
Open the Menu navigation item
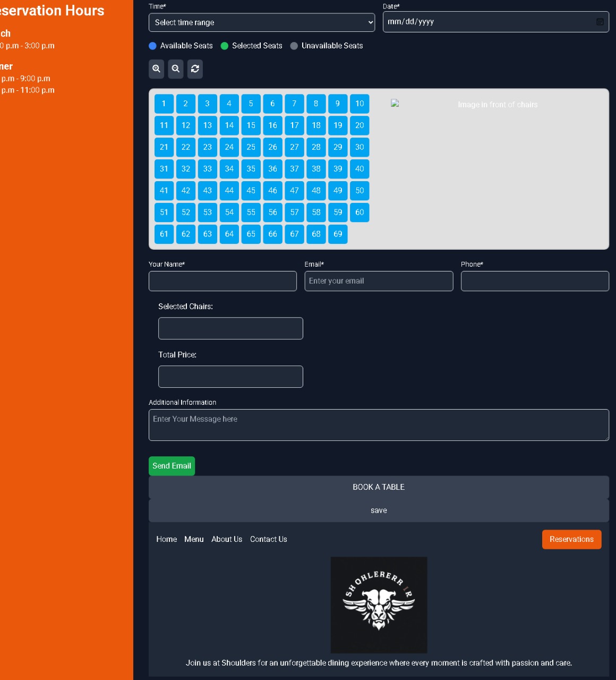[194, 539]
